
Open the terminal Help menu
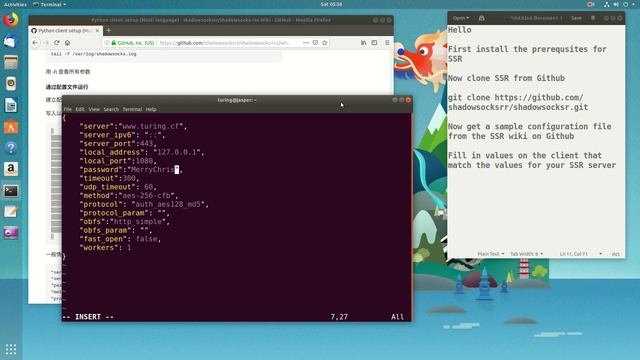pyautogui.click(x=151, y=109)
